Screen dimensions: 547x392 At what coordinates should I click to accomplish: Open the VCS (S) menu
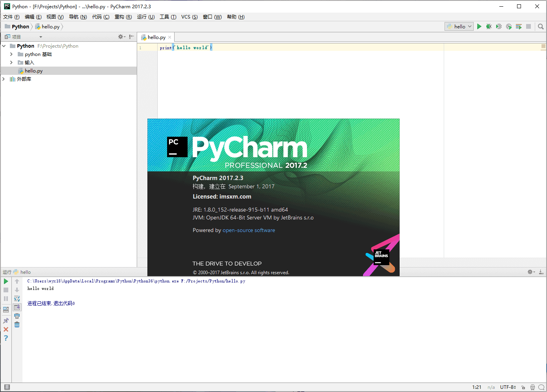click(189, 17)
